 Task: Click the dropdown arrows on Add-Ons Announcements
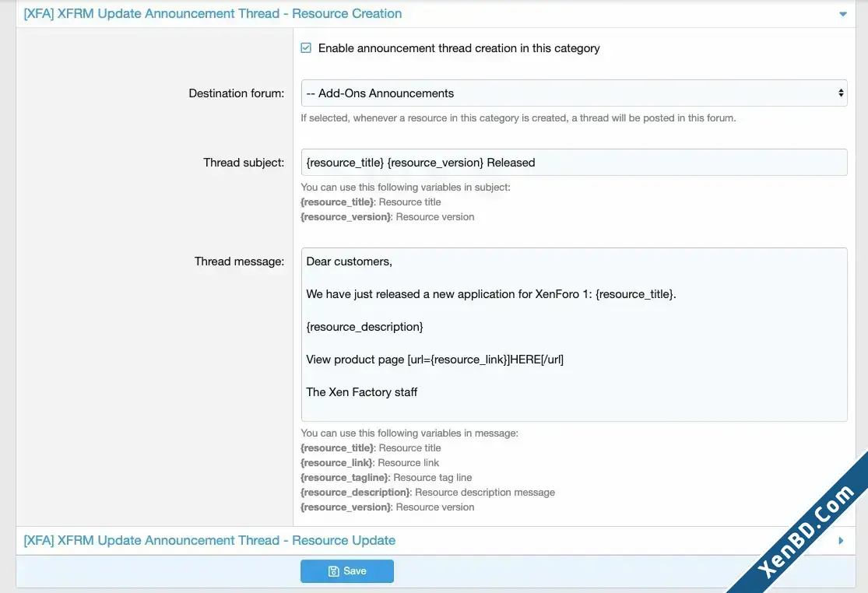click(841, 93)
